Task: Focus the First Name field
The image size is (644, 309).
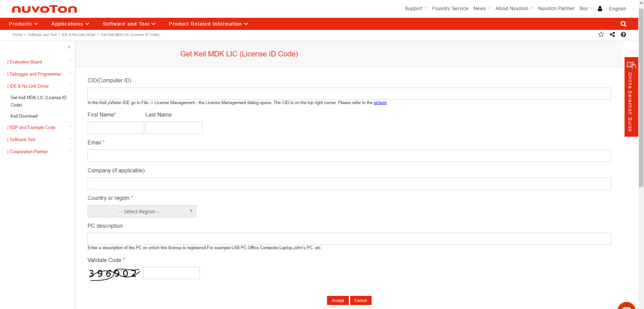Action: tap(116, 128)
